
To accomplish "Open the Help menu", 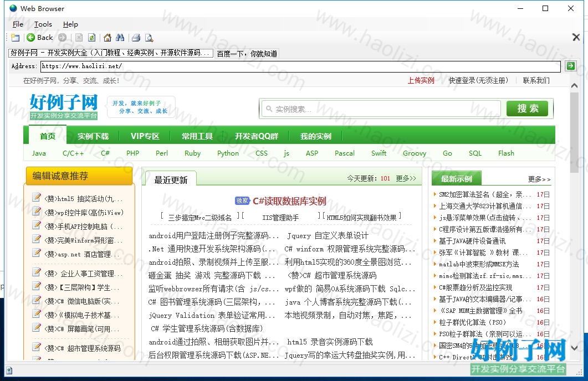I will tap(70, 24).
